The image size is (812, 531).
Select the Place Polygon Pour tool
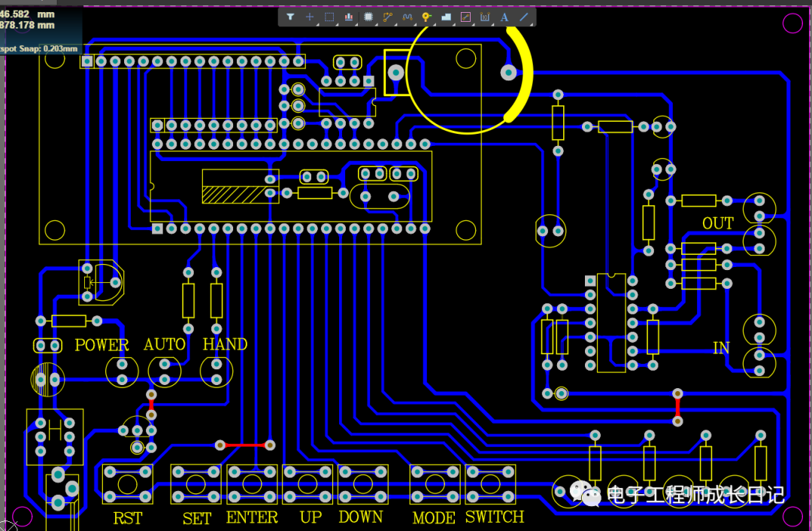[x=447, y=17]
